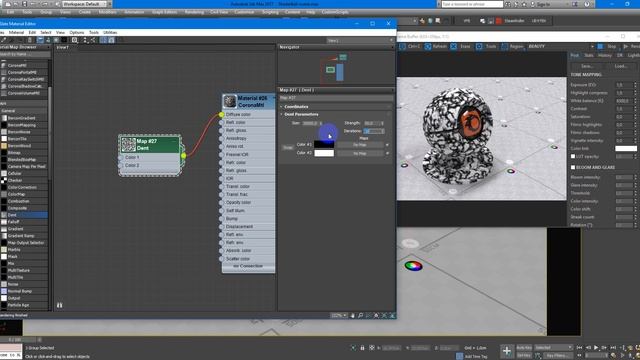Image resolution: width=640 pixels, height=360 pixels.
Task: Click the red render icon in main toolbar
Action: pos(499,21)
